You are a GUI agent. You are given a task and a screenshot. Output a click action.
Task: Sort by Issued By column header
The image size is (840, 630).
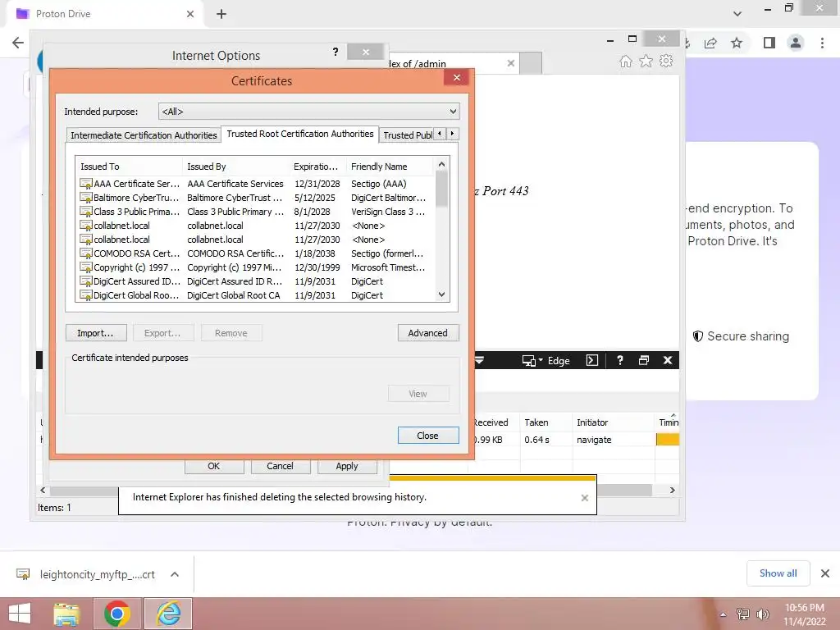coord(235,167)
